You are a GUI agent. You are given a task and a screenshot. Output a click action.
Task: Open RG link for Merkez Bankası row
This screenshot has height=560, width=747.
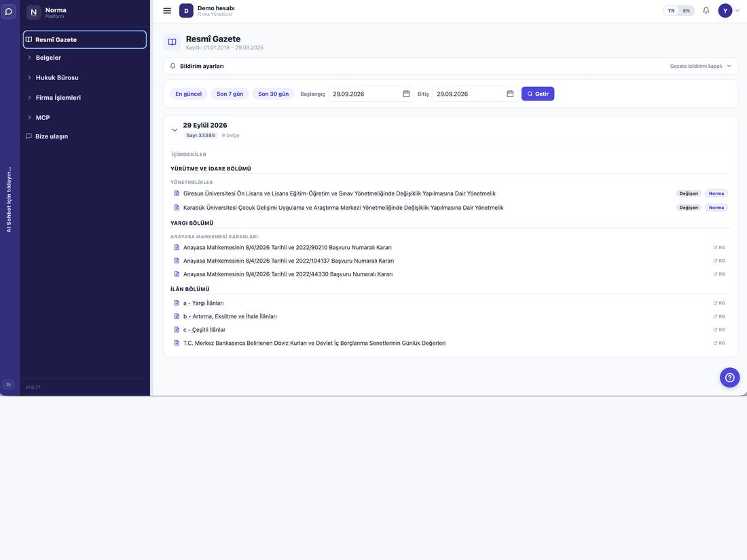pyautogui.click(x=719, y=343)
